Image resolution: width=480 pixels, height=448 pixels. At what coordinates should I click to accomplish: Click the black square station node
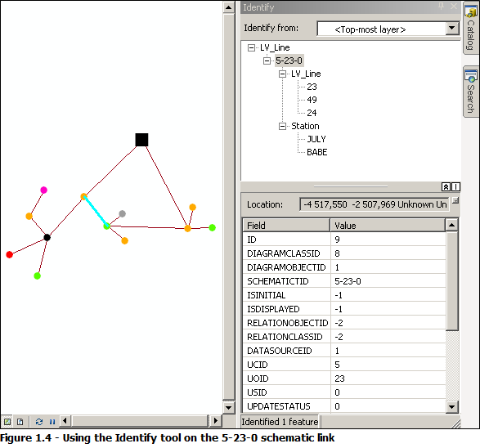[x=141, y=140]
